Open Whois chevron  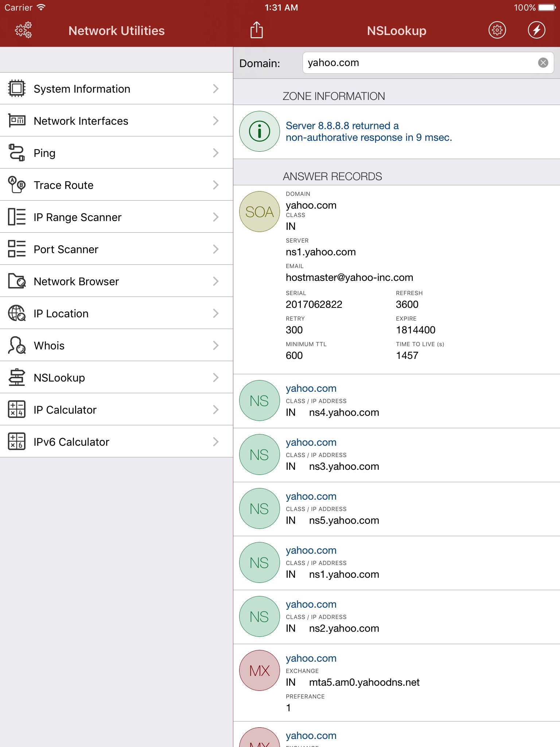[x=216, y=345]
